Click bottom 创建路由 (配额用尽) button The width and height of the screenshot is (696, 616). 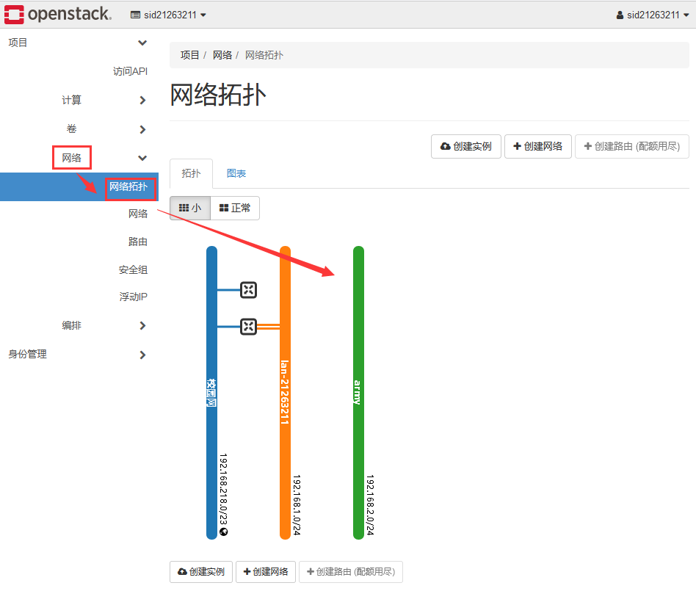tap(351, 572)
